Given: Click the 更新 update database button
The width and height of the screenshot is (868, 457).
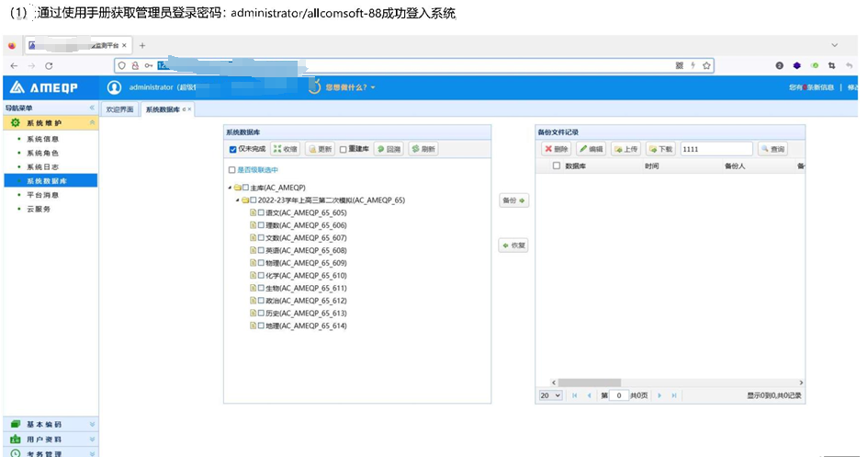Looking at the screenshot, I should coord(320,149).
